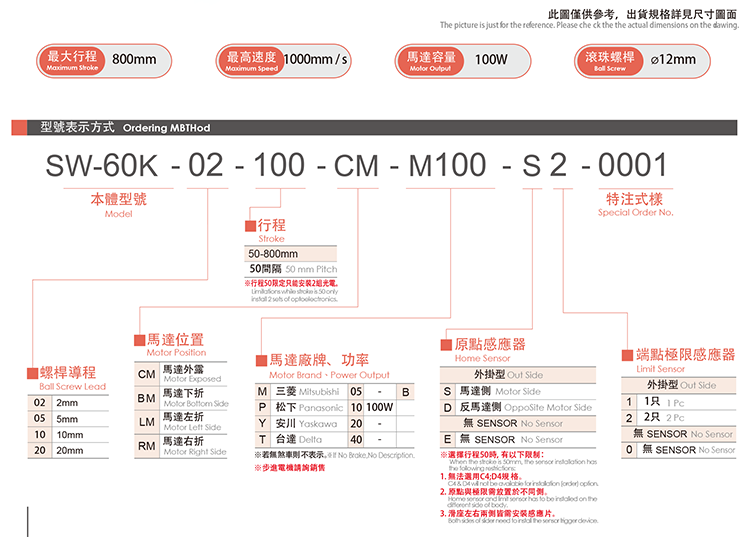
Task: Click the red Maximum Speed badge
Action: [x=252, y=60]
